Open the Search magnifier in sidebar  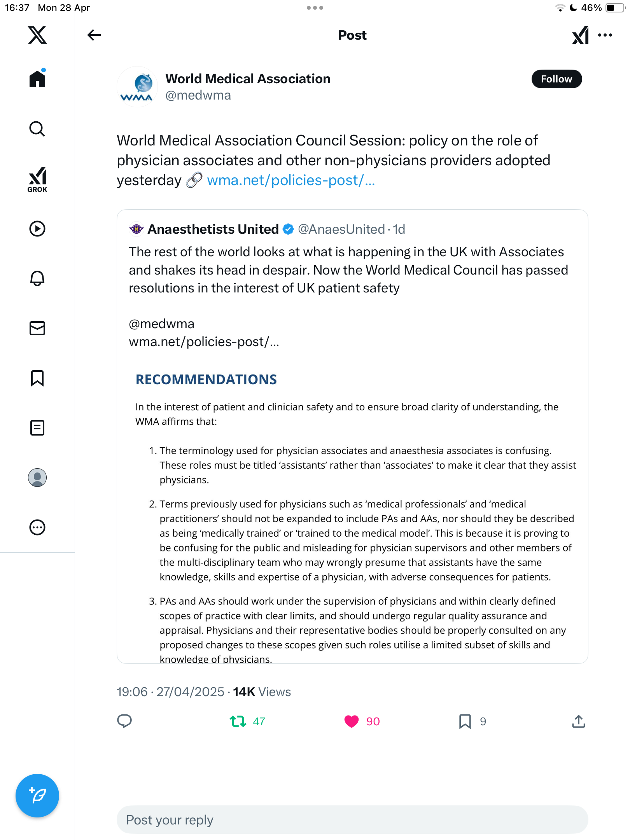[37, 129]
